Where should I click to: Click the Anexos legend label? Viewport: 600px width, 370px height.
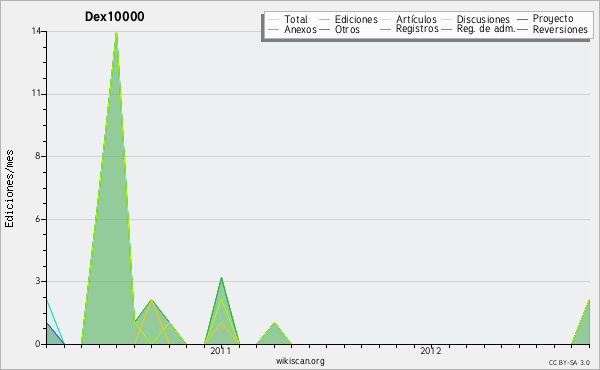300,29
